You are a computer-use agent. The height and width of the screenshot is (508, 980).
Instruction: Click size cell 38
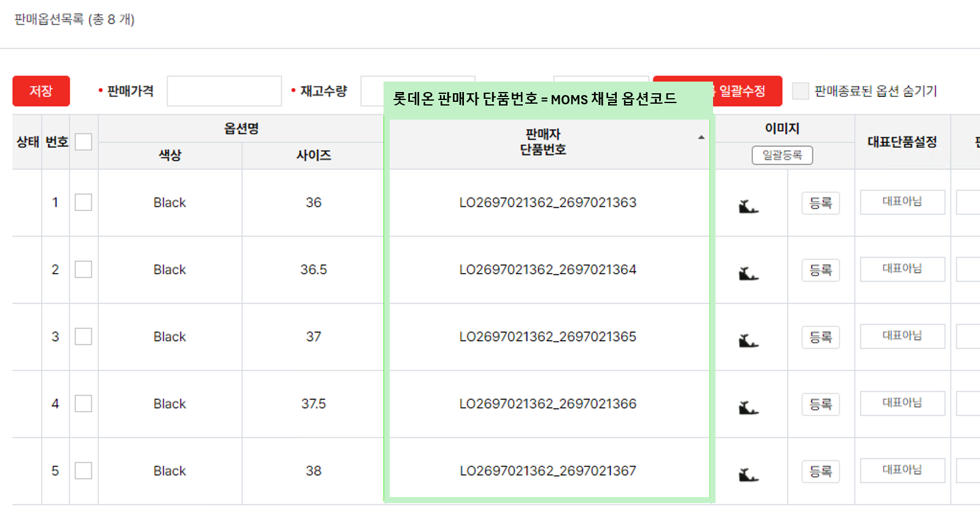314,471
